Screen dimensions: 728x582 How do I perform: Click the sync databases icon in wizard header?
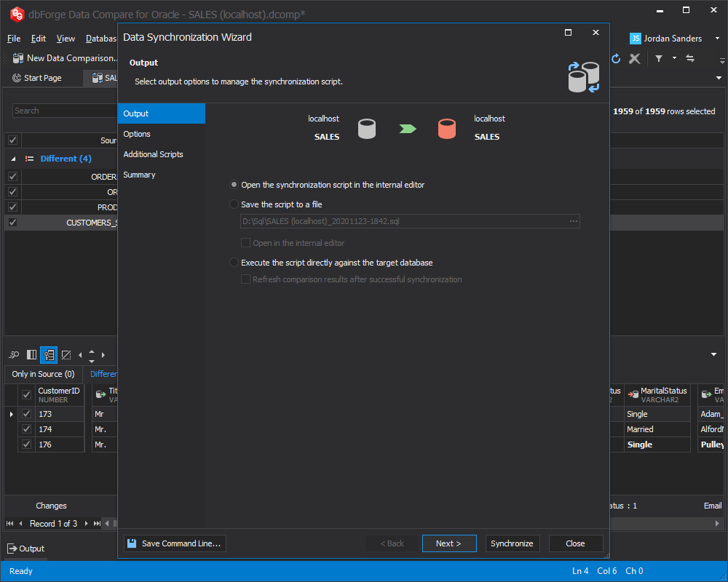pos(584,77)
